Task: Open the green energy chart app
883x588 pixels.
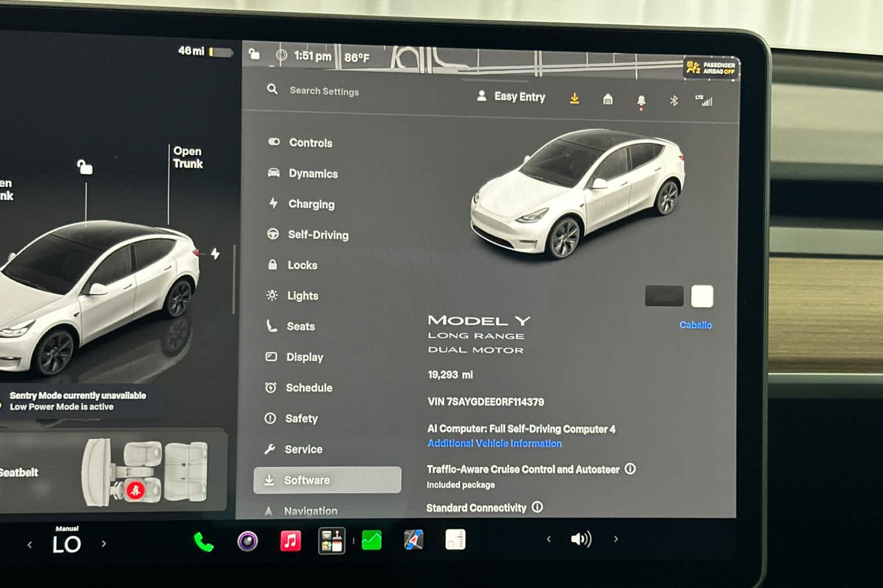Action: (x=371, y=540)
